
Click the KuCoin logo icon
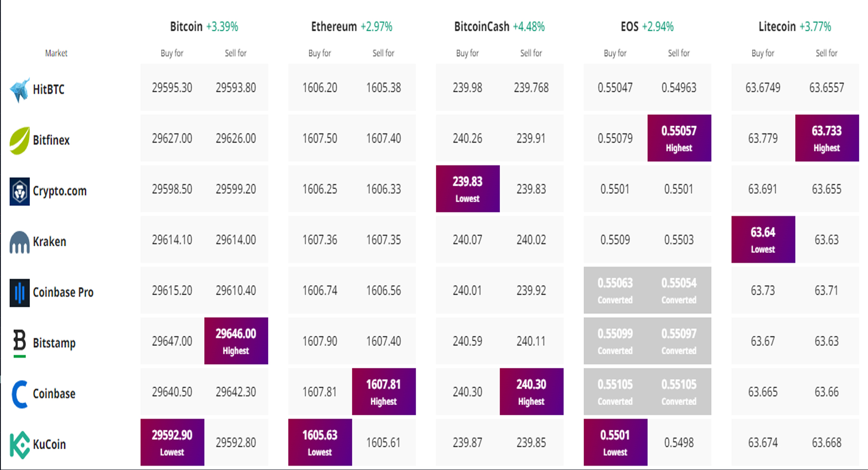19,445
